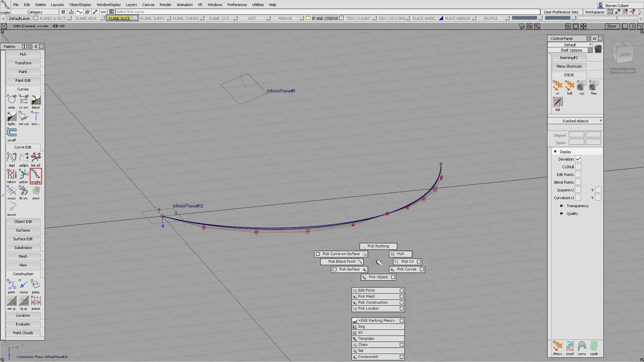Toggle Pick Curves option box

click(x=422, y=269)
